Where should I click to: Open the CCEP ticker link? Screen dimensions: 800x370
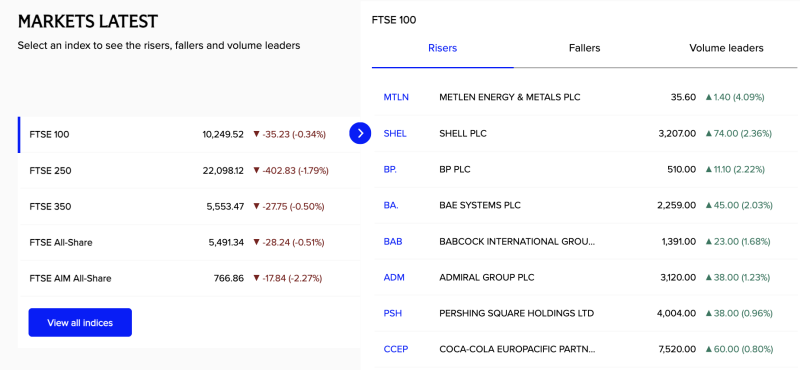coord(395,350)
